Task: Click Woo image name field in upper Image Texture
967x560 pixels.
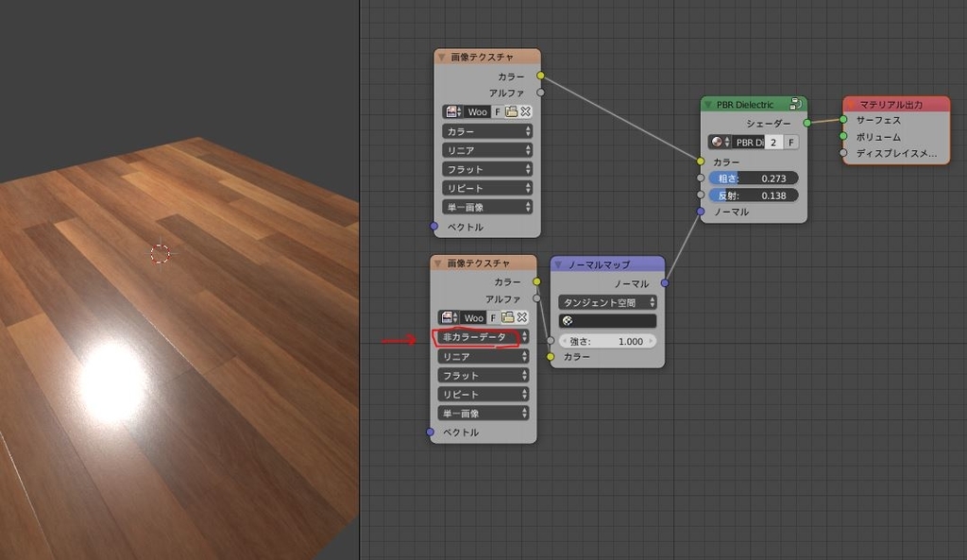Action: click(477, 111)
